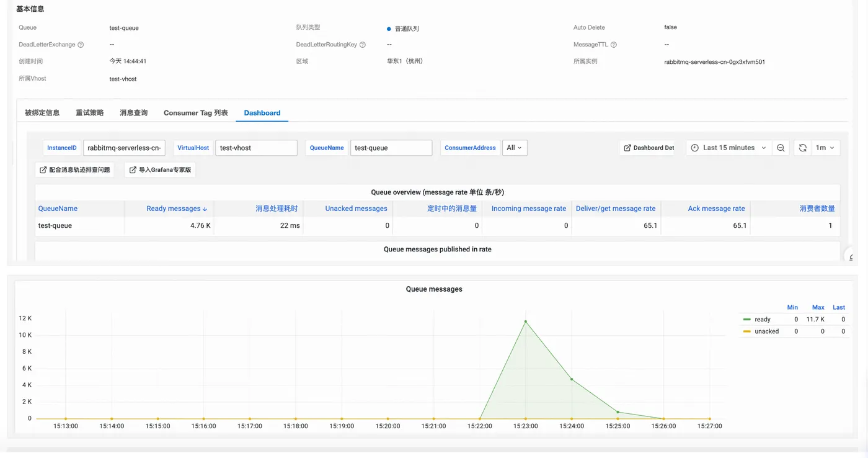Open the 1m refresh interval dropdown

tap(825, 148)
